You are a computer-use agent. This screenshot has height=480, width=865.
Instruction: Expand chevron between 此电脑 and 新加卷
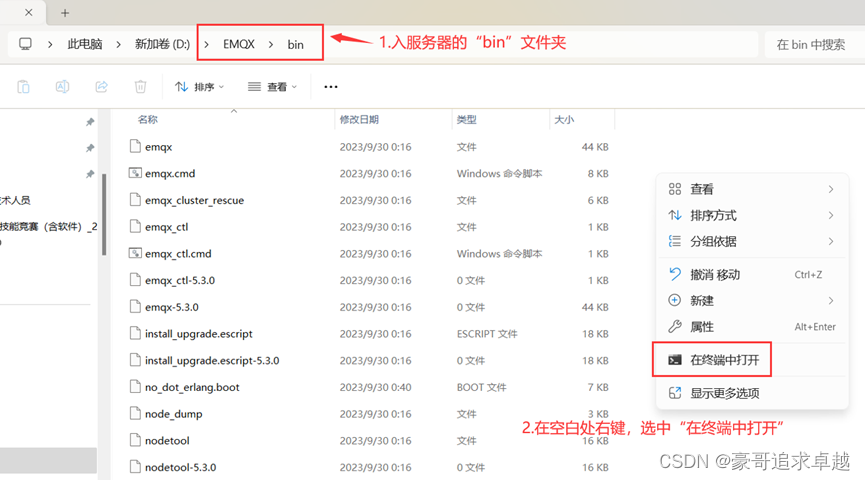(x=119, y=44)
